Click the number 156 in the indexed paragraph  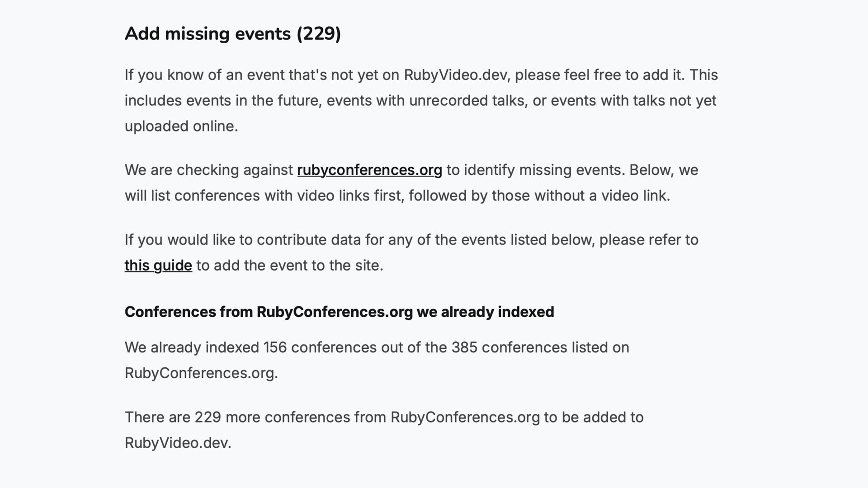click(275, 347)
